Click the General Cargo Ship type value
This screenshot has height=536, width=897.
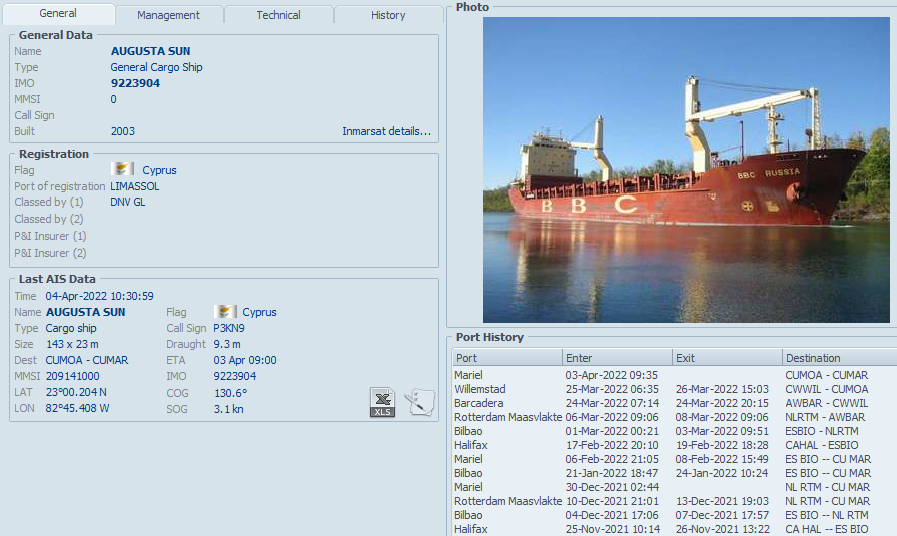[x=156, y=67]
